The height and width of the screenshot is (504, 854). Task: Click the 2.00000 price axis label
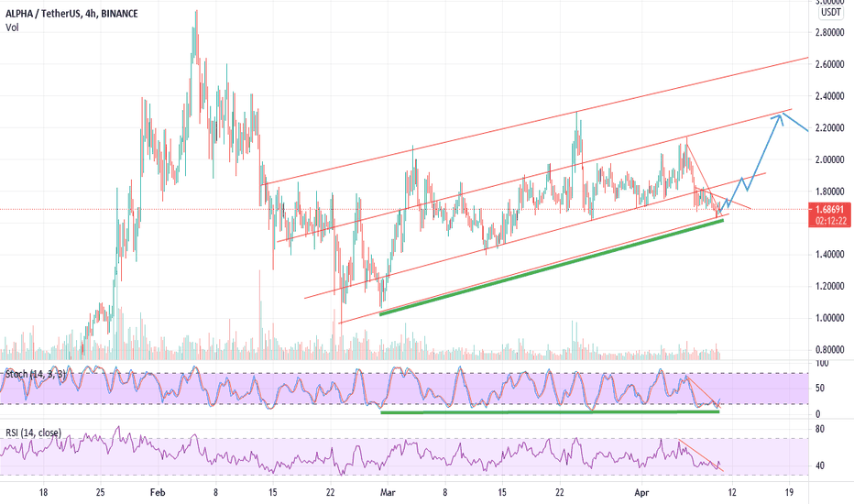point(829,159)
